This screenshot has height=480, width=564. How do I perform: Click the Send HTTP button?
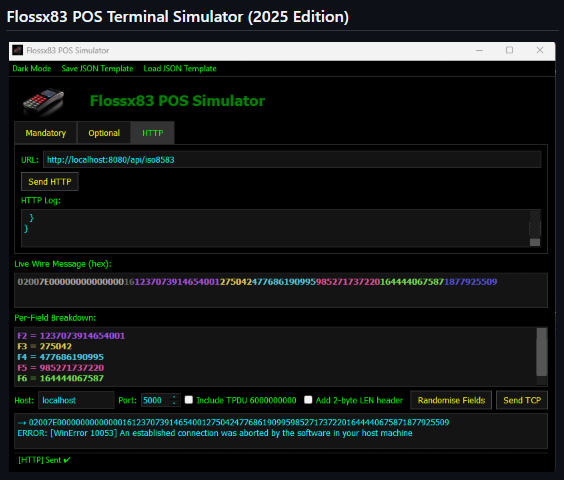point(50,182)
